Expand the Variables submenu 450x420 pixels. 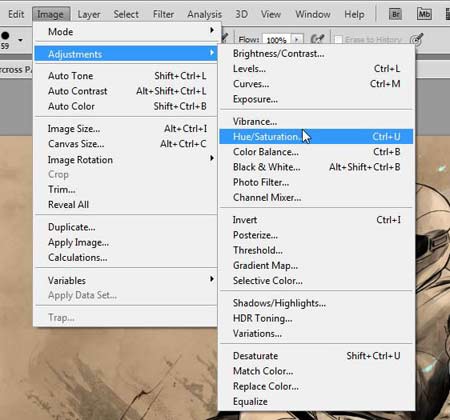click(126, 280)
